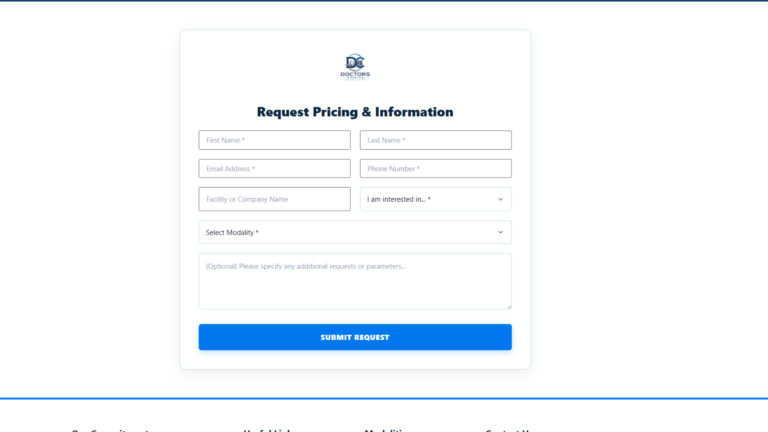Focus the First Name field

tap(274, 140)
